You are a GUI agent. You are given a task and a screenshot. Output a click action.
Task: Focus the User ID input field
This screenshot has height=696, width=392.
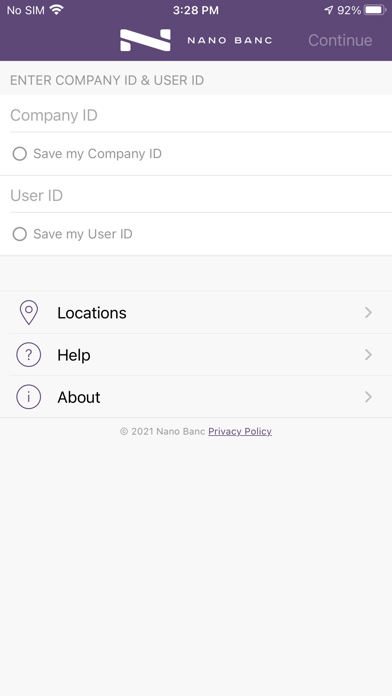[x=196, y=195]
